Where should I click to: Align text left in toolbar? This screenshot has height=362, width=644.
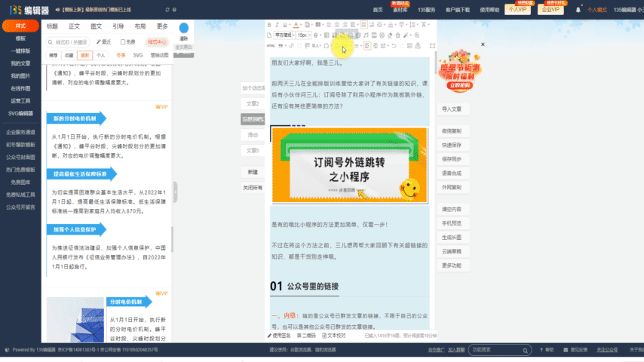329,25
